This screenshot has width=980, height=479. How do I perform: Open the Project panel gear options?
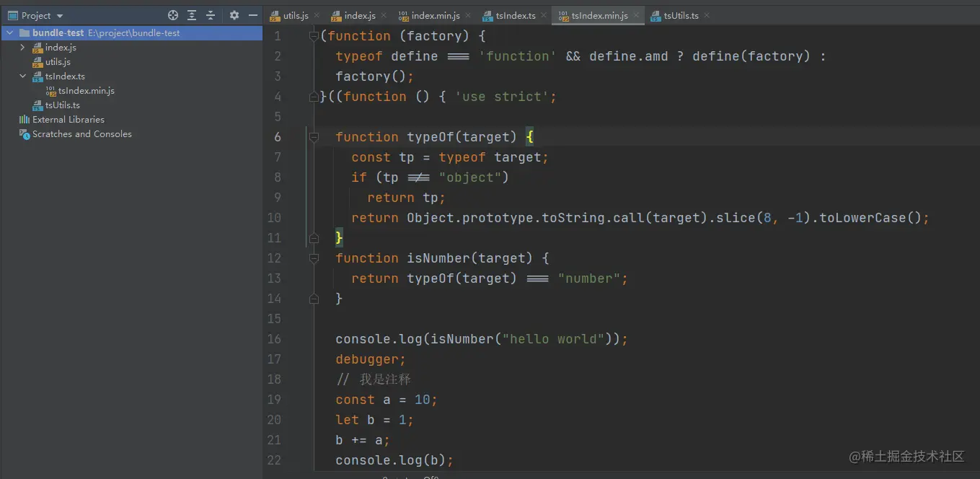(x=234, y=15)
